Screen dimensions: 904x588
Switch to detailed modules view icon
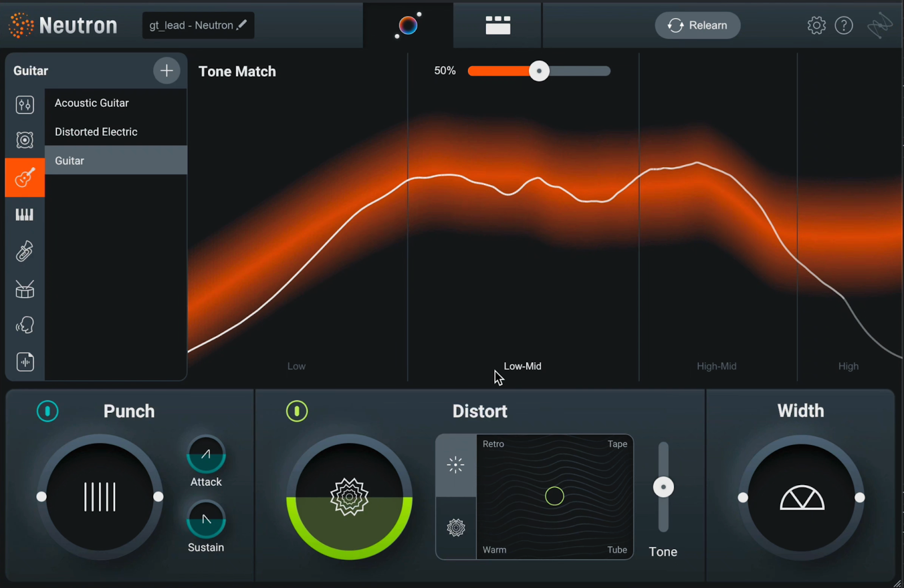pyautogui.click(x=498, y=25)
